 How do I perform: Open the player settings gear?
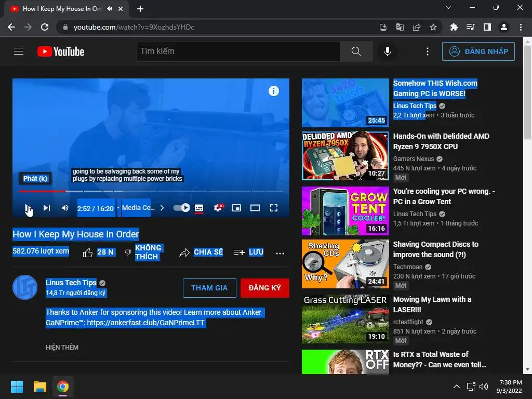click(219, 208)
